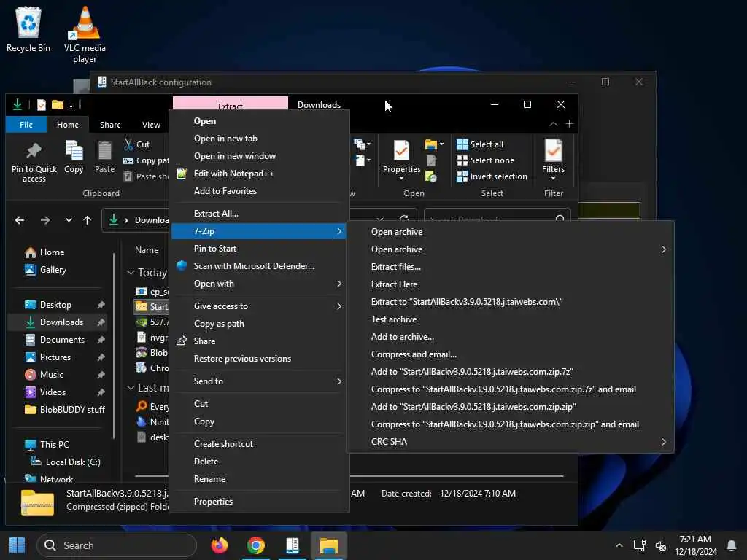Choose Scan with Microsoft Defender...
This screenshot has height=560, width=747.
259,266
